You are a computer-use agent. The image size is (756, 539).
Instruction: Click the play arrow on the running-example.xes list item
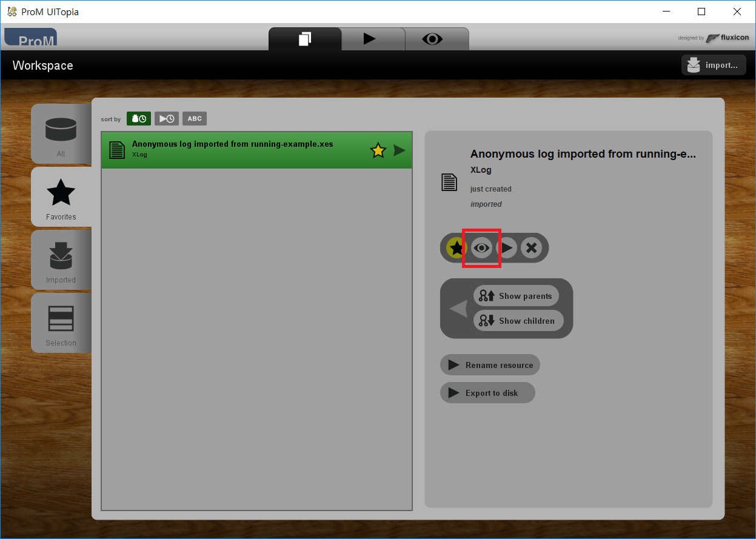pos(399,150)
